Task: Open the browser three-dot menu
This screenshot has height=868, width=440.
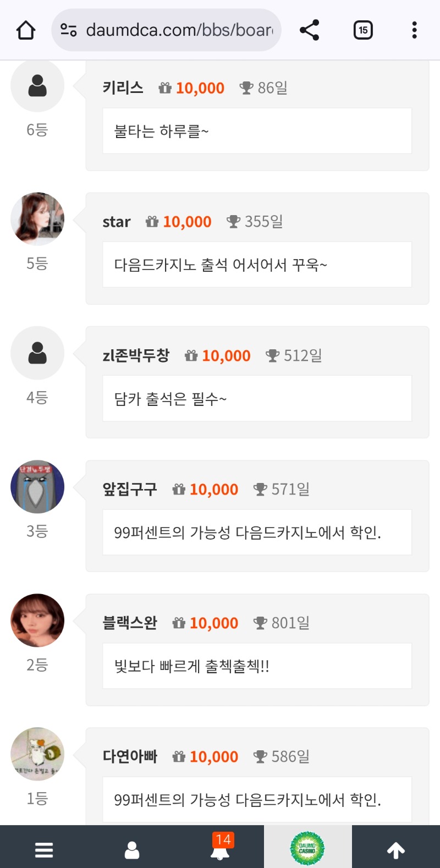Action: click(x=414, y=30)
